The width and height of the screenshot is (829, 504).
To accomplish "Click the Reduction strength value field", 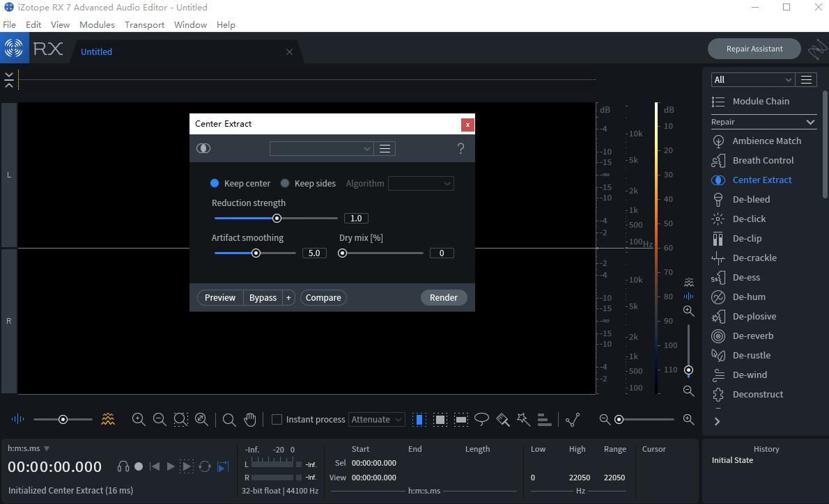I will (357, 218).
